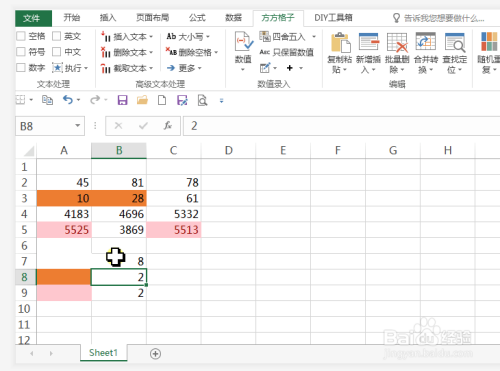Viewport: 500px width, 371px height.
Task: Click the open folder icon
Action: tap(142, 100)
